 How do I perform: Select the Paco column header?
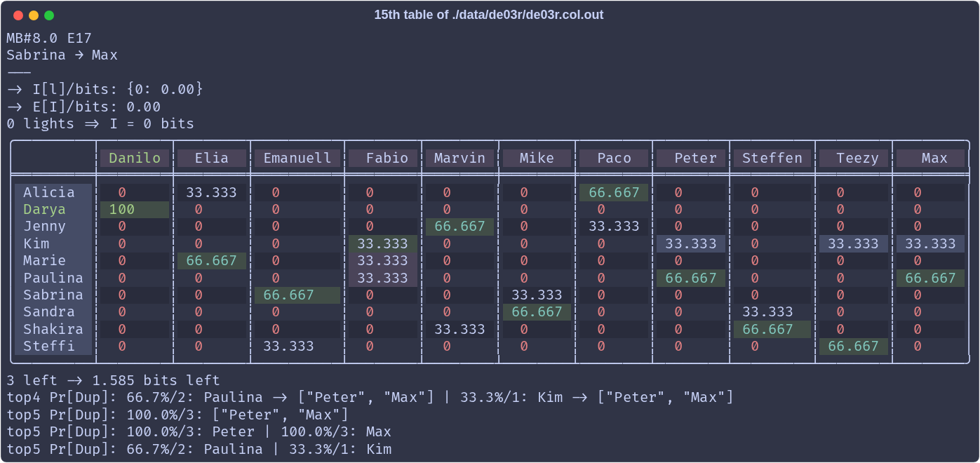(614, 159)
